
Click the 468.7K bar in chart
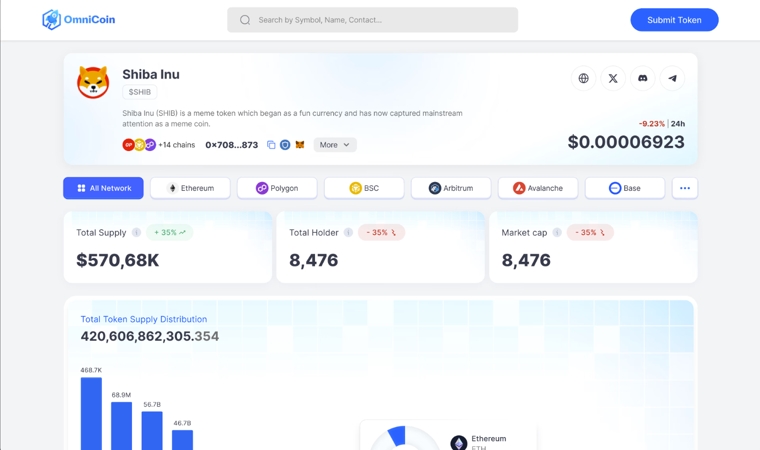(91, 414)
